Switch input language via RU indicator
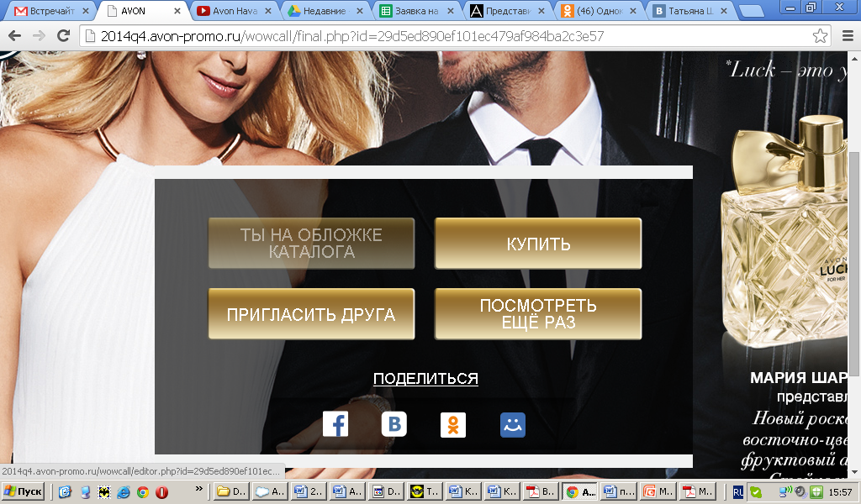The image size is (861, 504). point(738,492)
